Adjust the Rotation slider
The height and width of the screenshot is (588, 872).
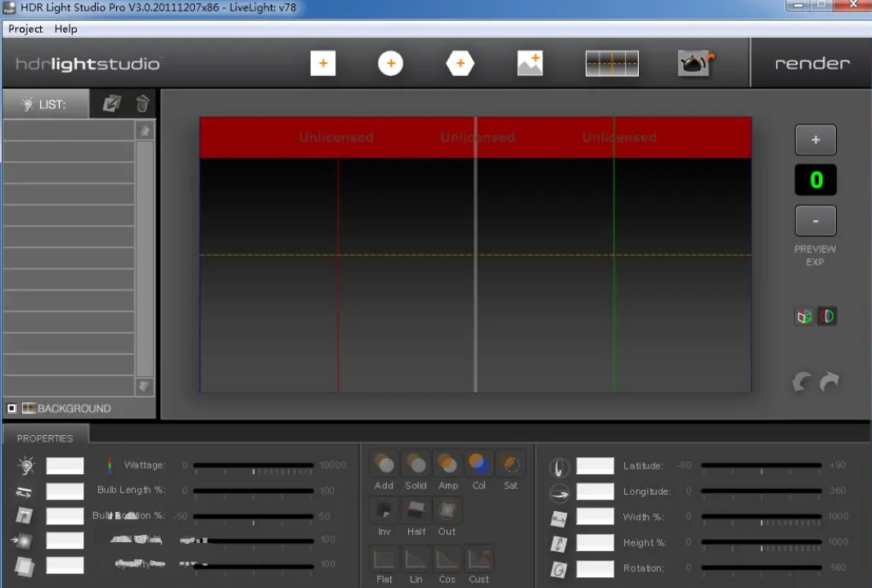(762, 568)
